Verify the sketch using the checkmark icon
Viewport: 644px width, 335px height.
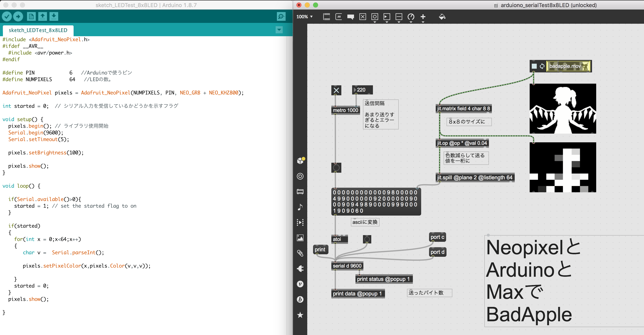7,16
